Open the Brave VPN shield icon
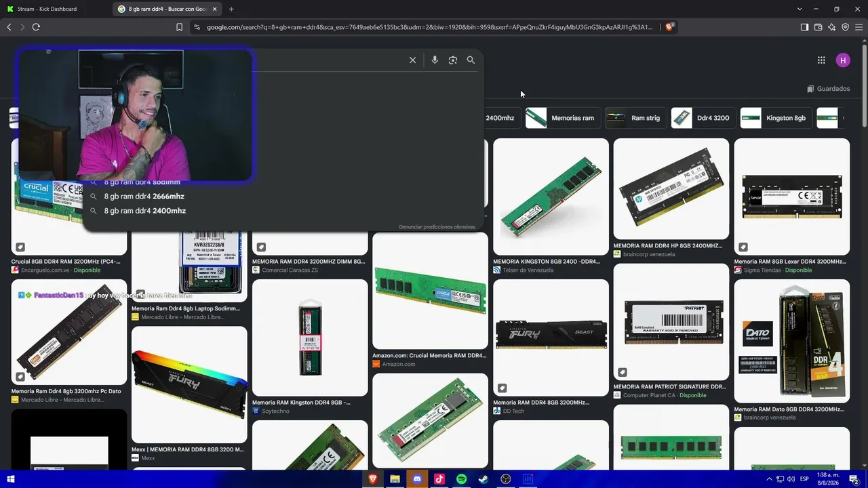The width and height of the screenshot is (868, 488). (845, 27)
